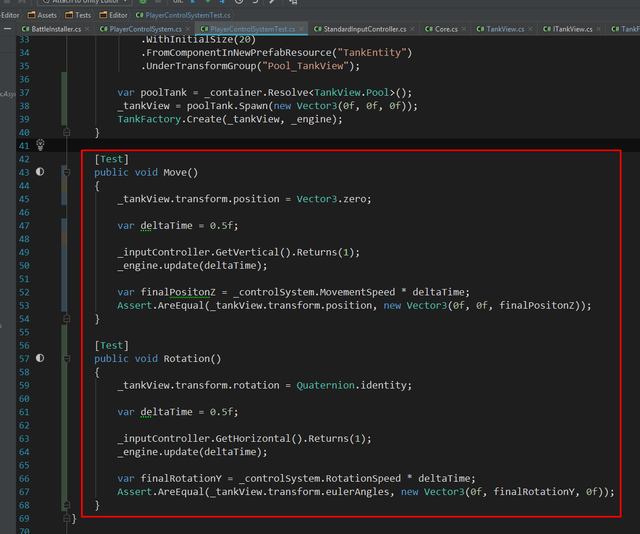Run the Rotation test from its gutter icon

coord(40,358)
